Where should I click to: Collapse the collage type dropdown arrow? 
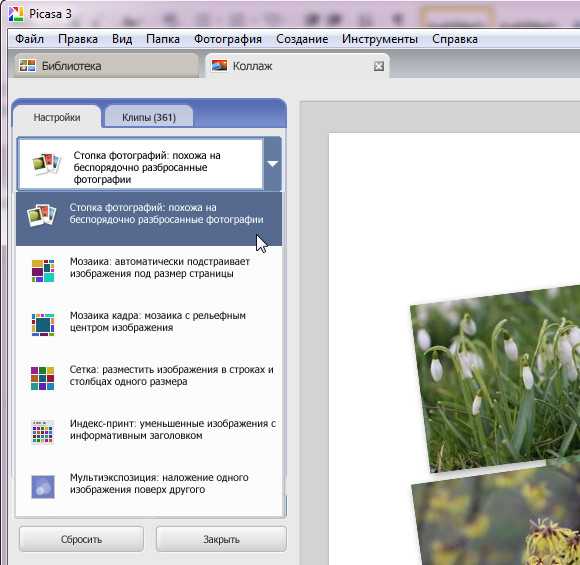coord(273,164)
